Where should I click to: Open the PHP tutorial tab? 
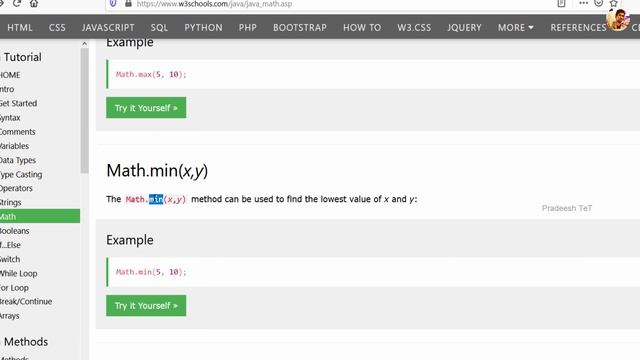point(248,27)
